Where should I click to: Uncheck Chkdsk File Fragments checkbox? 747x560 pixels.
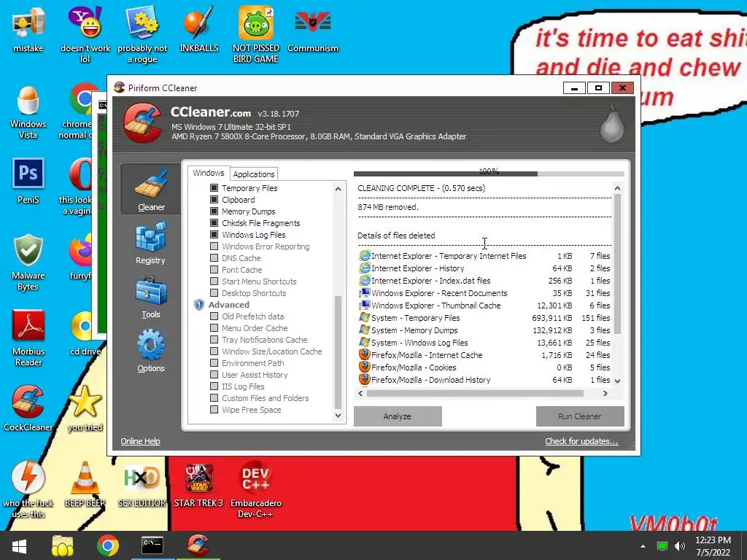pos(214,223)
